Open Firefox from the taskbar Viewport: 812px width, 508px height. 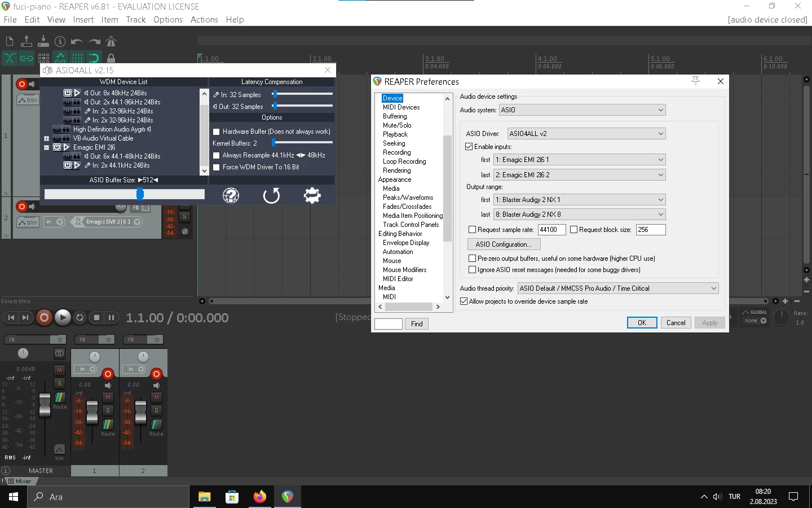pos(259,497)
